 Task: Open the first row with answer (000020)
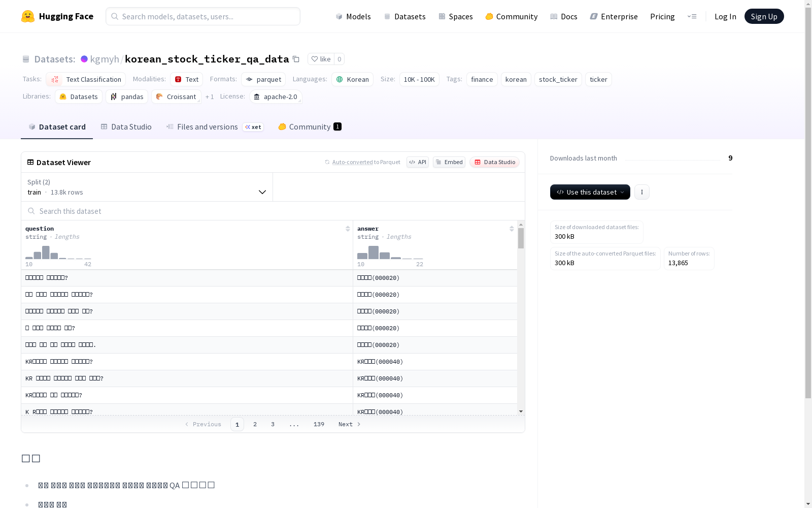269,278
